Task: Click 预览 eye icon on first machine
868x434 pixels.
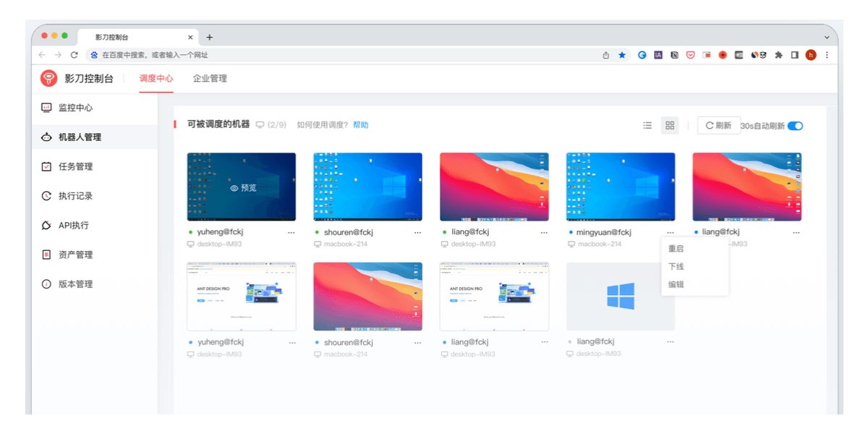Action: (x=234, y=188)
